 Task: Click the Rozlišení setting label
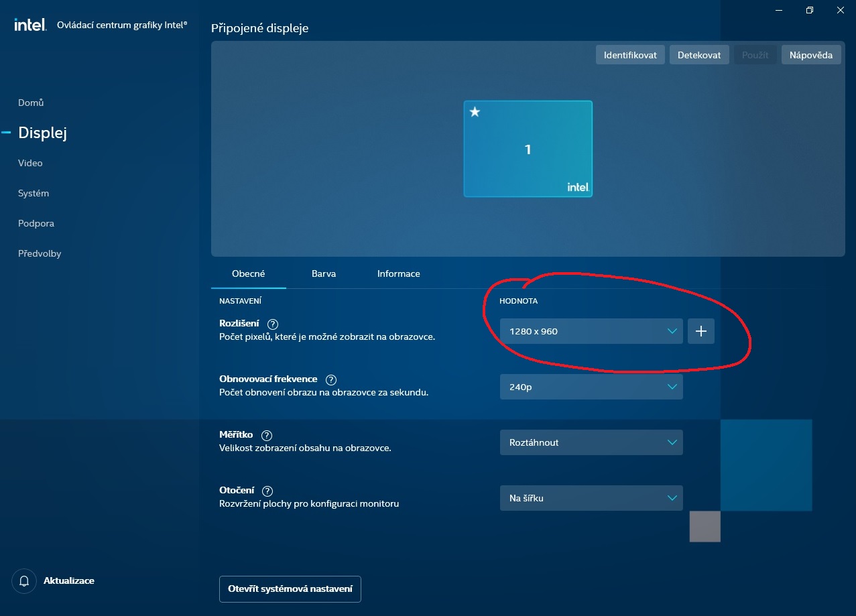(239, 323)
